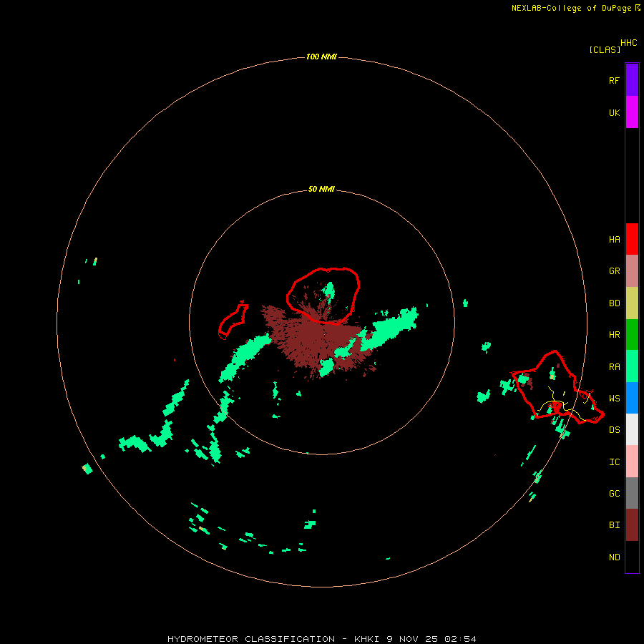Click the yellow road lines on eastern island
This screenshot has height=644, width=644.
click(x=565, y=404)
